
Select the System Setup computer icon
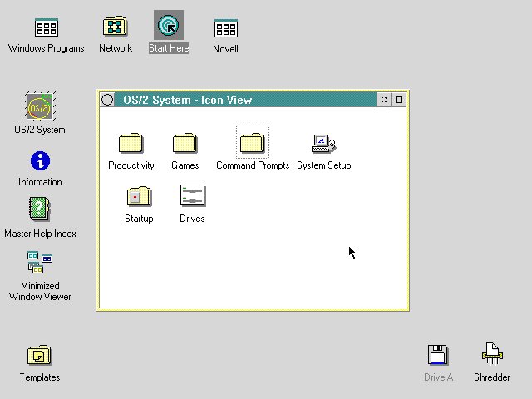point(323,144)
